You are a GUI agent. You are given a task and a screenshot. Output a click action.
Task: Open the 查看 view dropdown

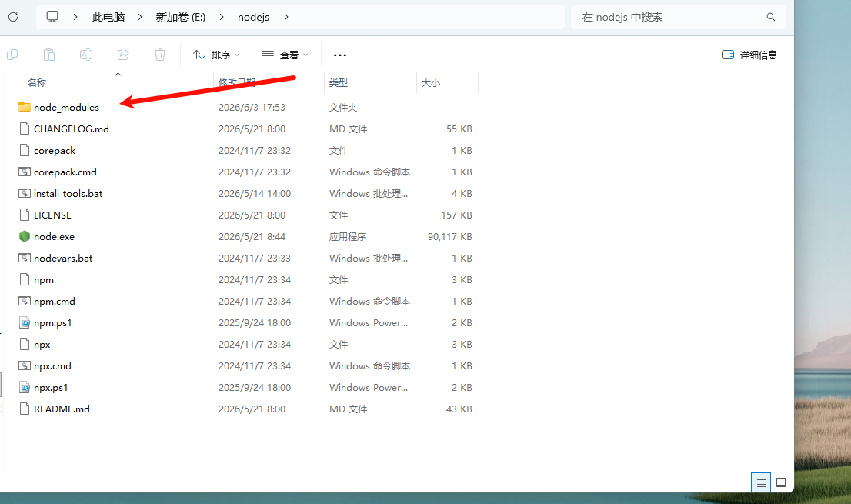click(285, 55)
